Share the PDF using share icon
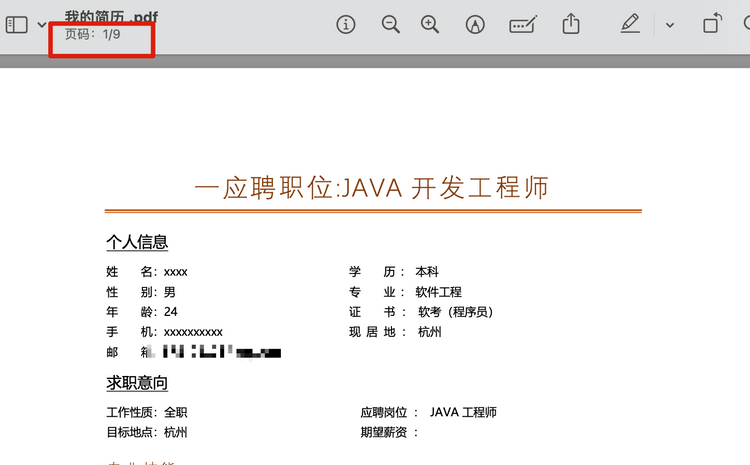750x465 pixels. [x=571, y=23]
